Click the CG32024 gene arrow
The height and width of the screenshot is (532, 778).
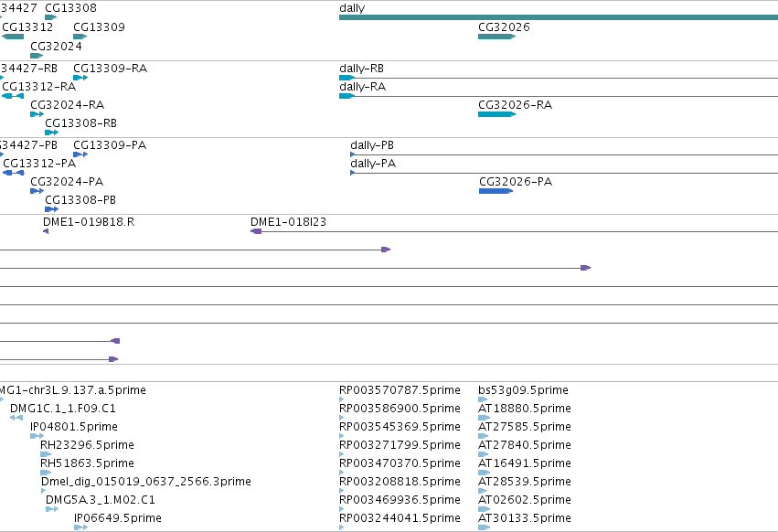point(37,56)
